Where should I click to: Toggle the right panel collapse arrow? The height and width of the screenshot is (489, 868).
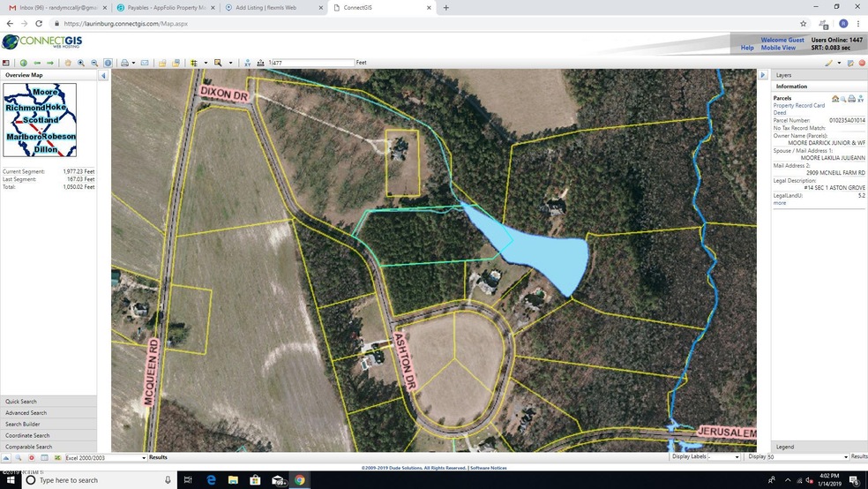click(x=763, y=76)
